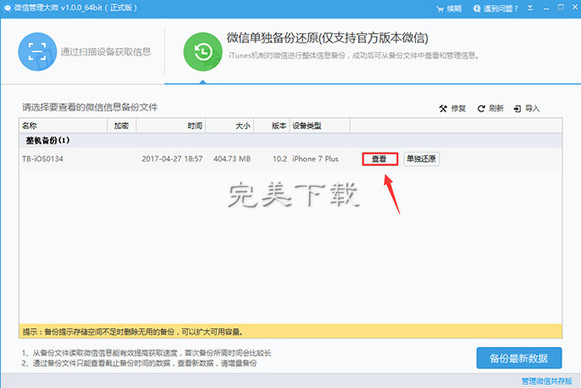Sort by the 名称 column header
581x388 pixels.
point(63,126)
